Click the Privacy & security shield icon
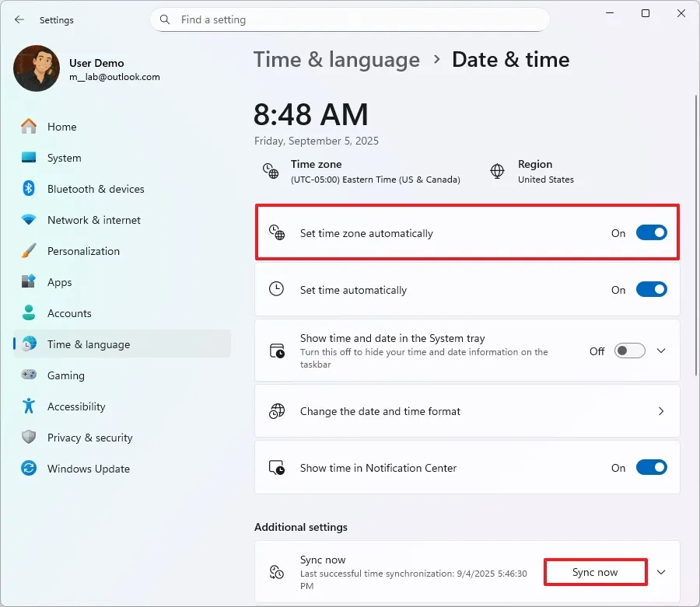700x607 pixels. pyautogui.click(x=29, y=438)
